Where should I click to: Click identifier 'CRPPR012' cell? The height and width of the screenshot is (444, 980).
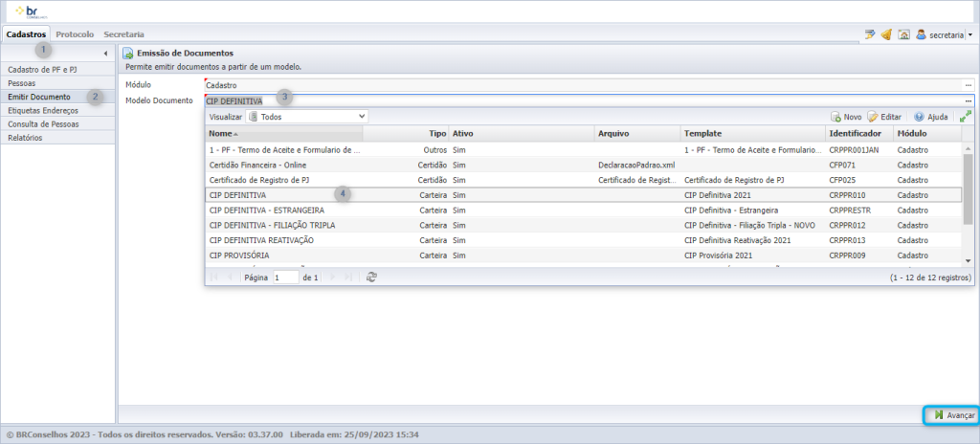[x=847, y=225]
